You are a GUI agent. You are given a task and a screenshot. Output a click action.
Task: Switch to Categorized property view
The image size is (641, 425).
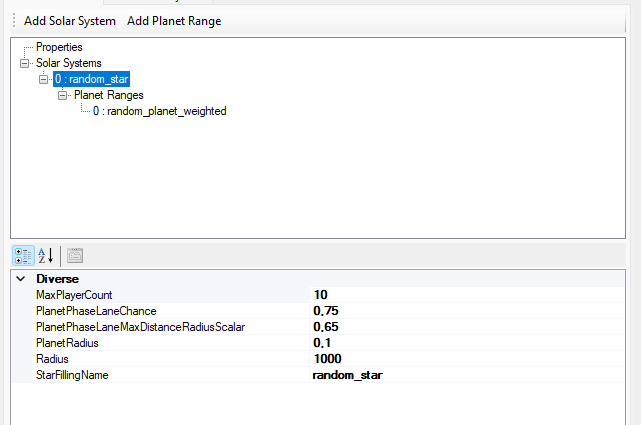pos(23,256)
